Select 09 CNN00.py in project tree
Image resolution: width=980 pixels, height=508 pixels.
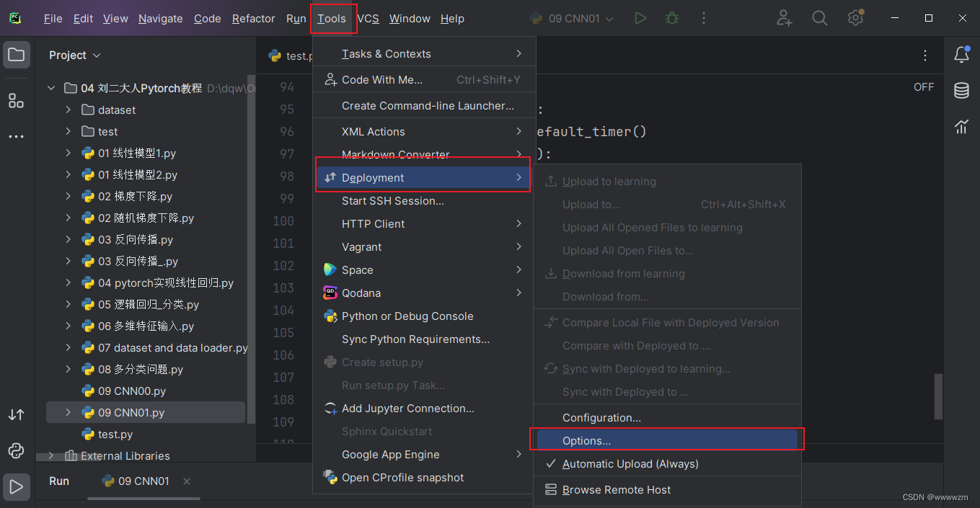point(132,391)
